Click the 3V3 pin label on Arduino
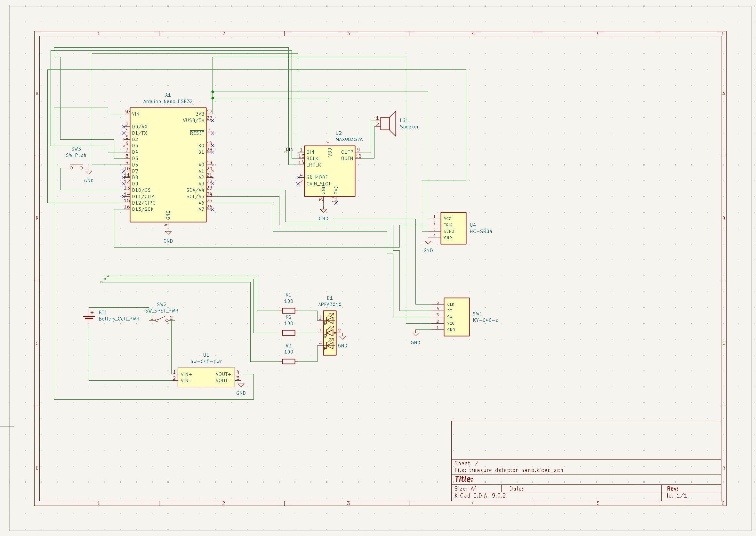 click(200, 114)
